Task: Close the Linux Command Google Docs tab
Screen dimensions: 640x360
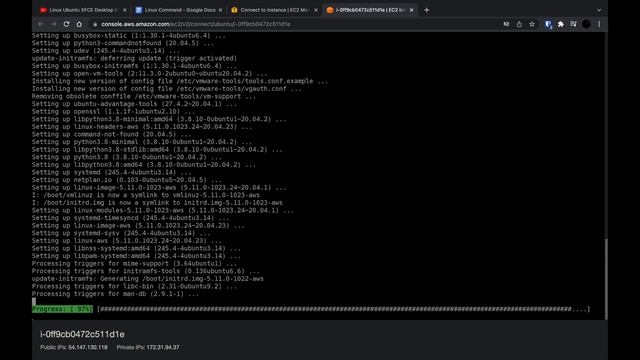Action: [x=220, y=10]
